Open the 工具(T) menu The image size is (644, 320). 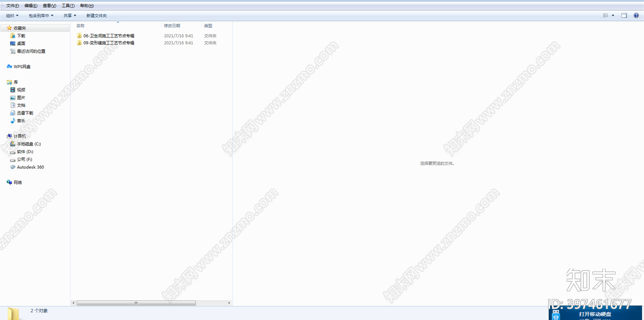[x=68, y=6]
